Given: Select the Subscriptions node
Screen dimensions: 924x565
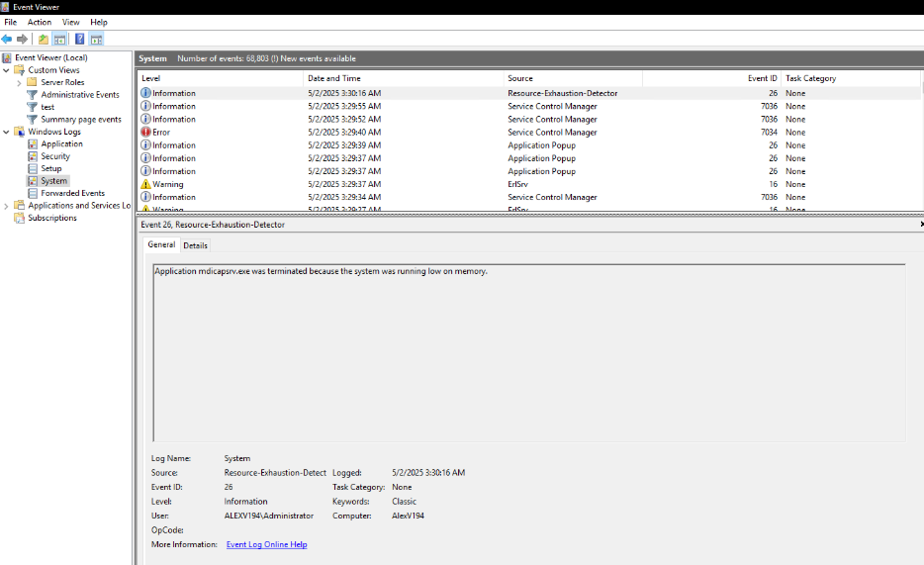Looking at the screenshot, I should [51, 218].
